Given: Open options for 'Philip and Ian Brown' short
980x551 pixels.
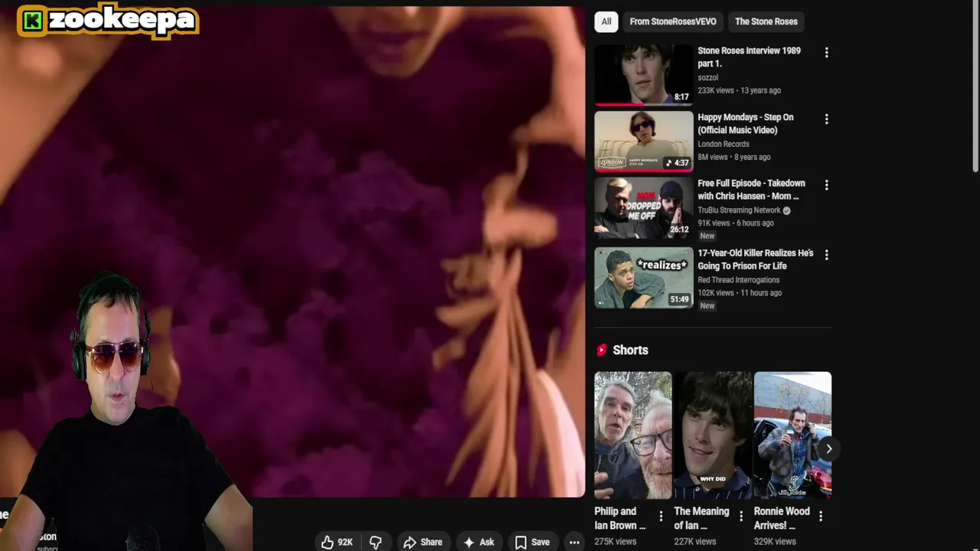Looking at the screenshot, I should click(661, 517).
